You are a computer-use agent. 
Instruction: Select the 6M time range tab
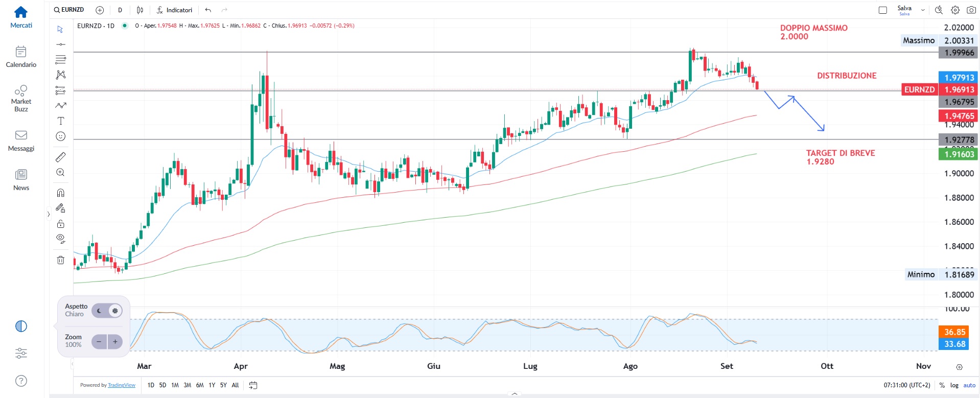199,385
